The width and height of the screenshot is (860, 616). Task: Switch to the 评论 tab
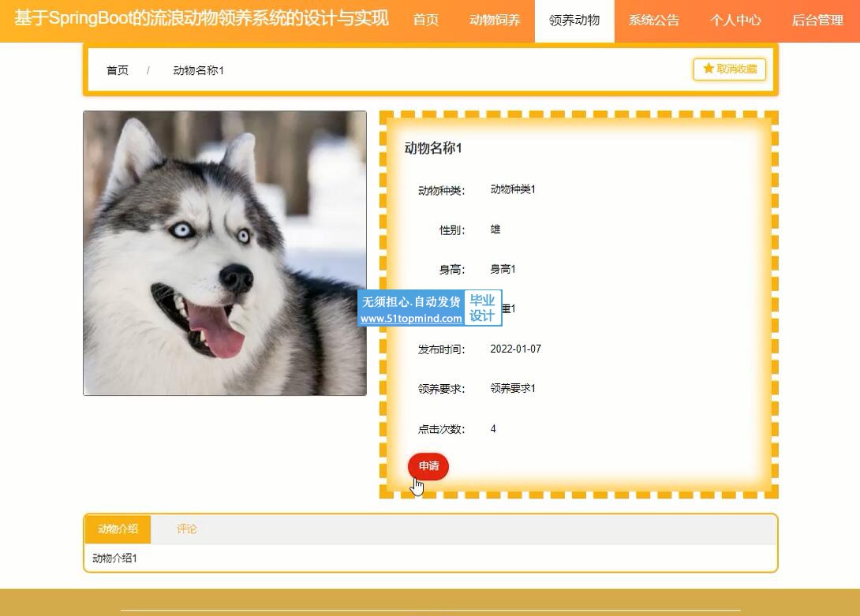point(186,528)
